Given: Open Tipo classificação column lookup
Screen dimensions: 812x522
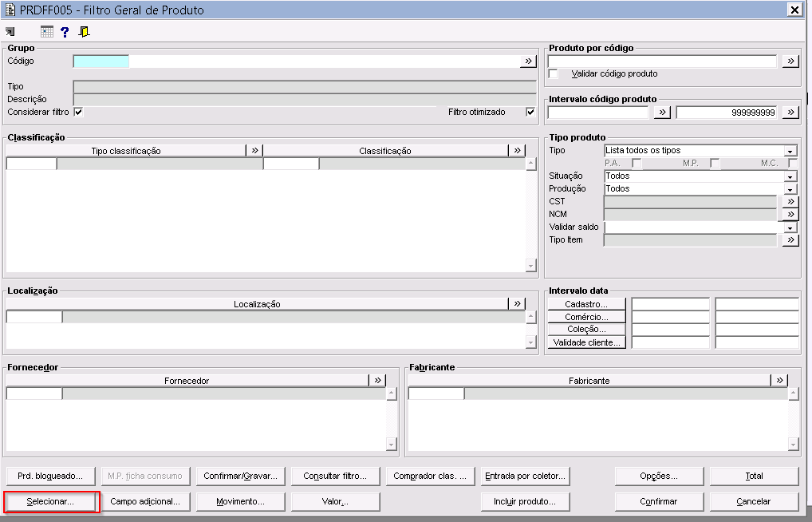Looking at the screenshot, I should [x=254, y=150].
